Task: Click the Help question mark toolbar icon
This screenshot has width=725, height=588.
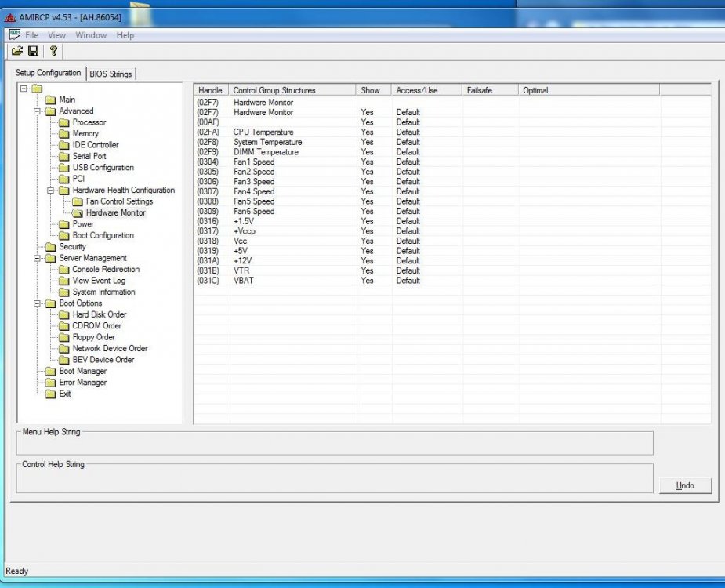Action: [53, 51]
